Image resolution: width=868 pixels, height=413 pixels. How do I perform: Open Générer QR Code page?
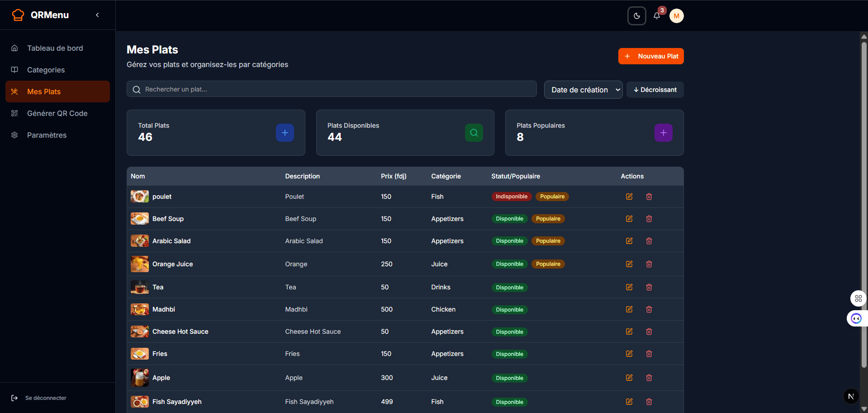(x=57, y=113)
